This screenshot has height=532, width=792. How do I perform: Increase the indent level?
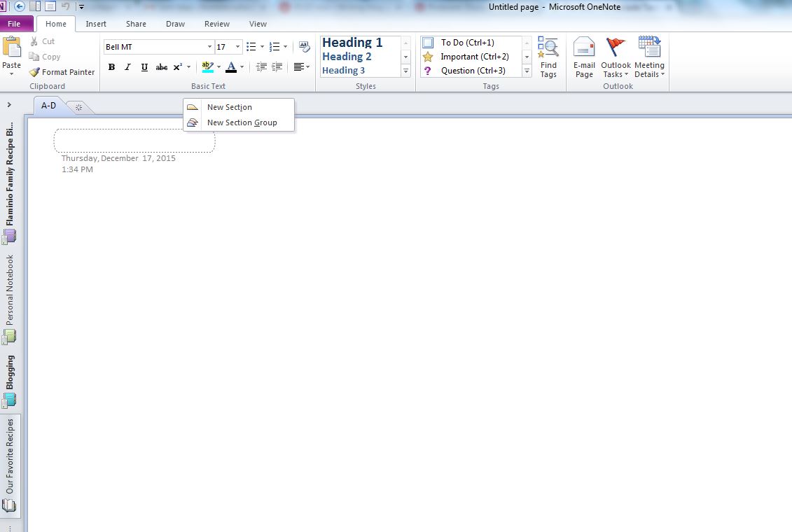[277, 67]
